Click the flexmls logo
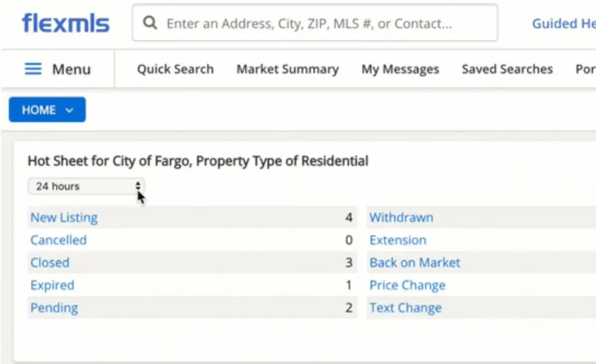596x364 pixels. tap(65, 23)
